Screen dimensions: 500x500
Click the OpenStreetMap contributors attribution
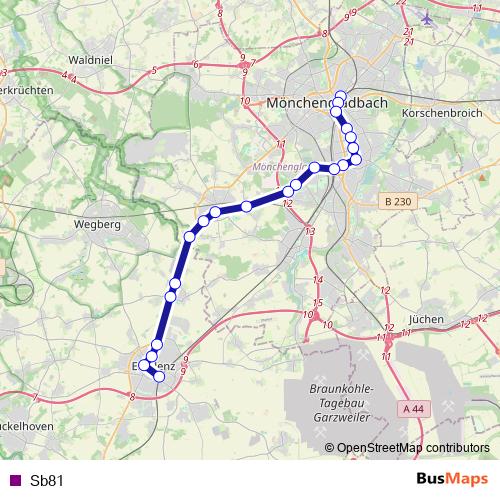coord(407,448)
